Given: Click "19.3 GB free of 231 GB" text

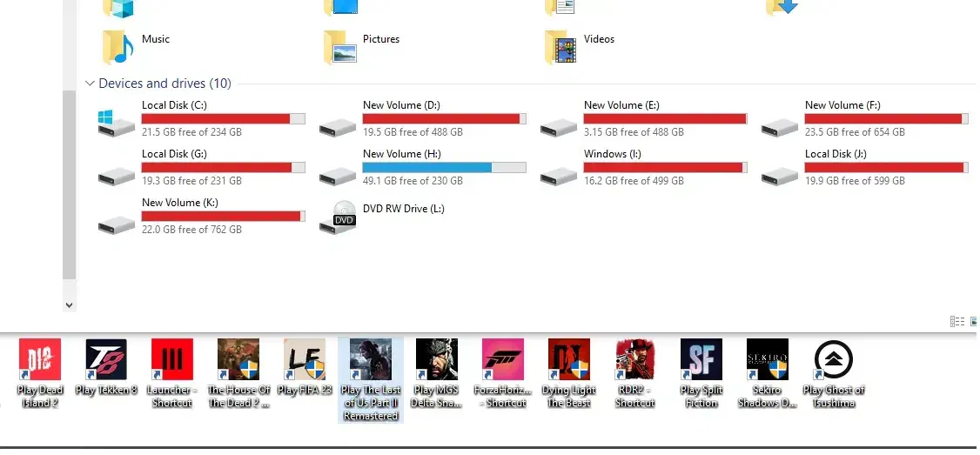Looking at the screenshot, I should (x=191, y=181).
